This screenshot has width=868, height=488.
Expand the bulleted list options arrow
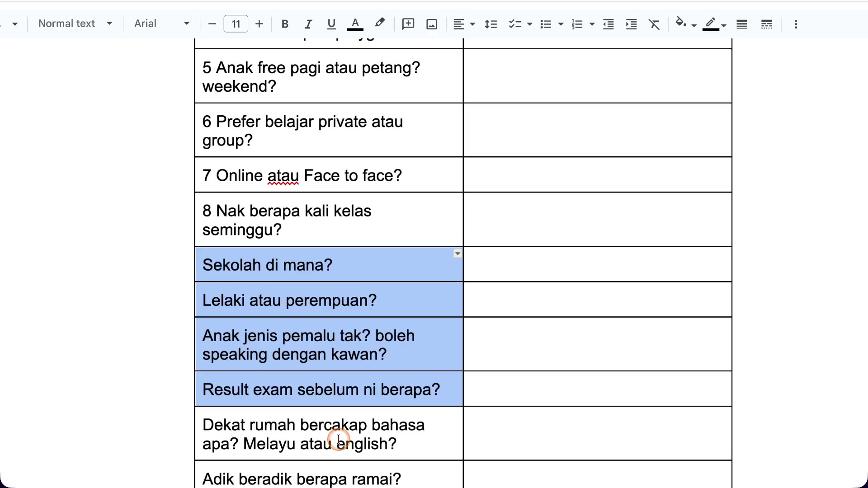coord(561,24)
